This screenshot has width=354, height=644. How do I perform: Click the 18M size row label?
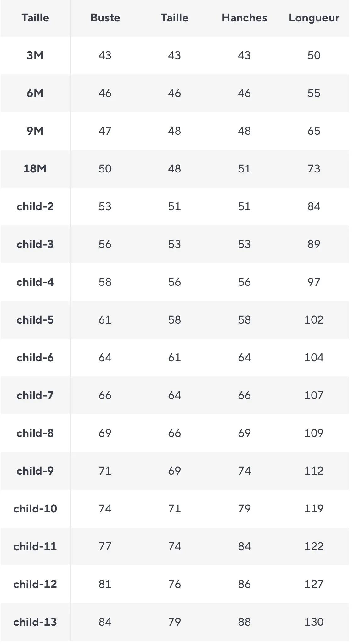(35, 169)
